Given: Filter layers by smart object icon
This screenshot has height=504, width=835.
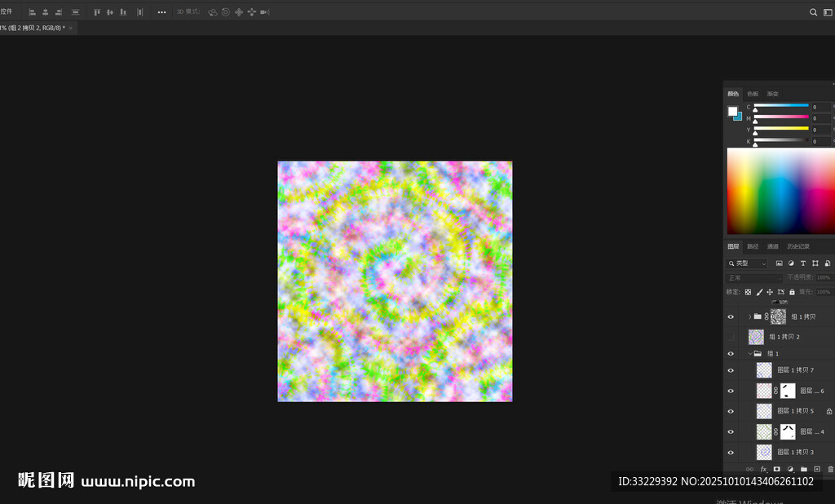Looking at the screenshot, I should coord(827,263).
